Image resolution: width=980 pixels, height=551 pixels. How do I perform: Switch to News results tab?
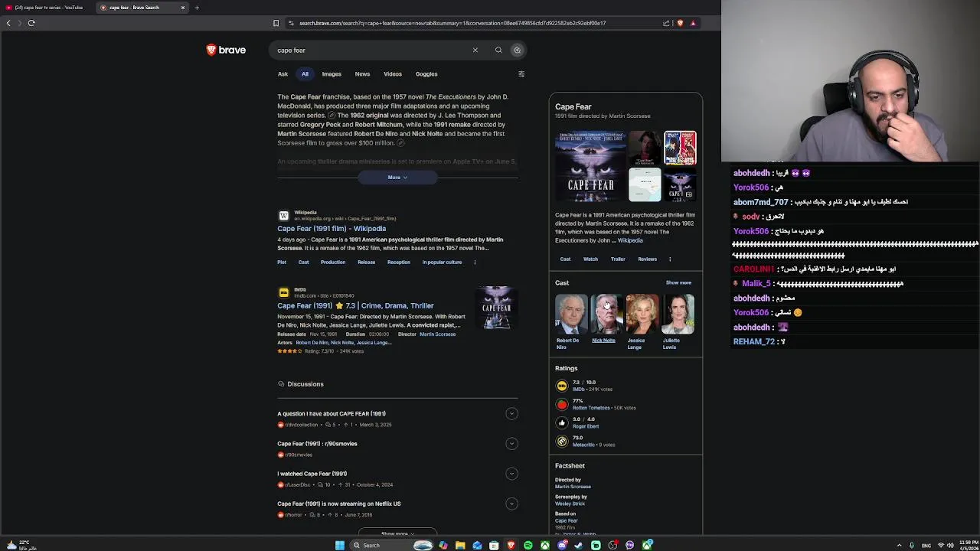[362, 74]
